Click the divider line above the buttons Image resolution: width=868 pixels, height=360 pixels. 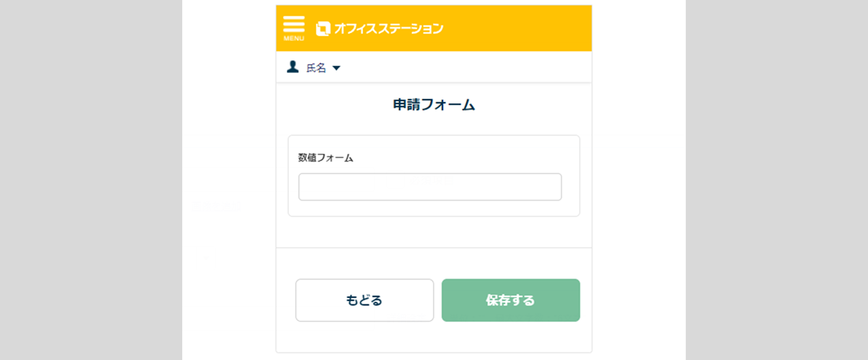pyautogui.click(x=434, y=247)
